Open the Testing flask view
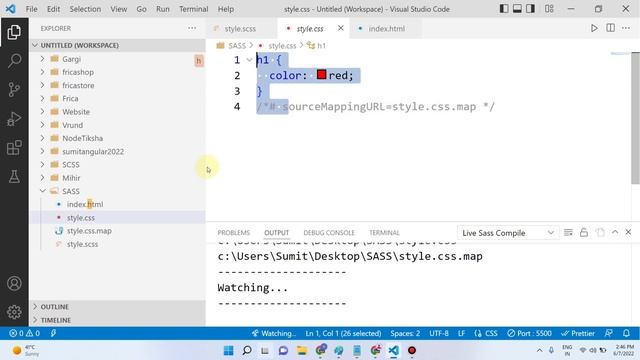This screenshot has height=360, width=640. pyautogui.click(x=14, y=177)
